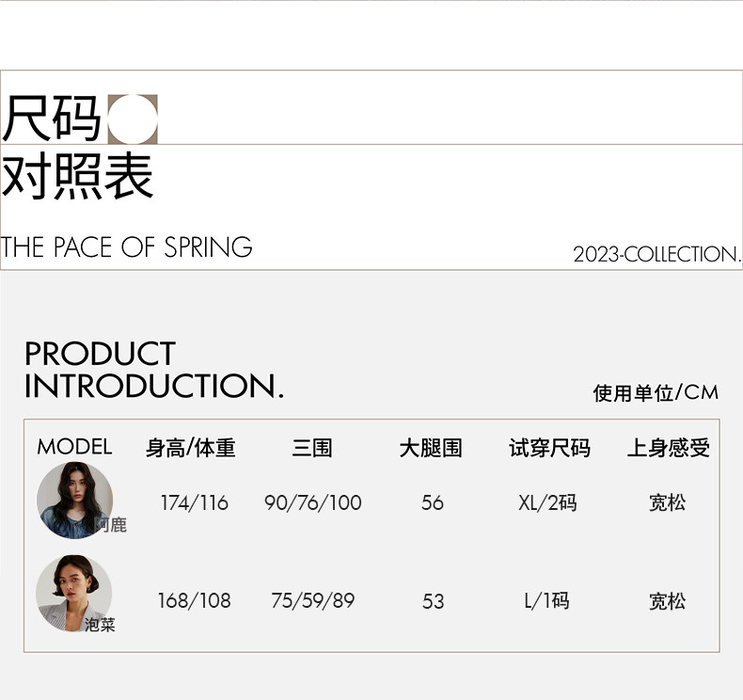This screenshot has width=743, height=700.
Task: Click model 阿鹿's round avatar photo
Action: pos(73,499)
